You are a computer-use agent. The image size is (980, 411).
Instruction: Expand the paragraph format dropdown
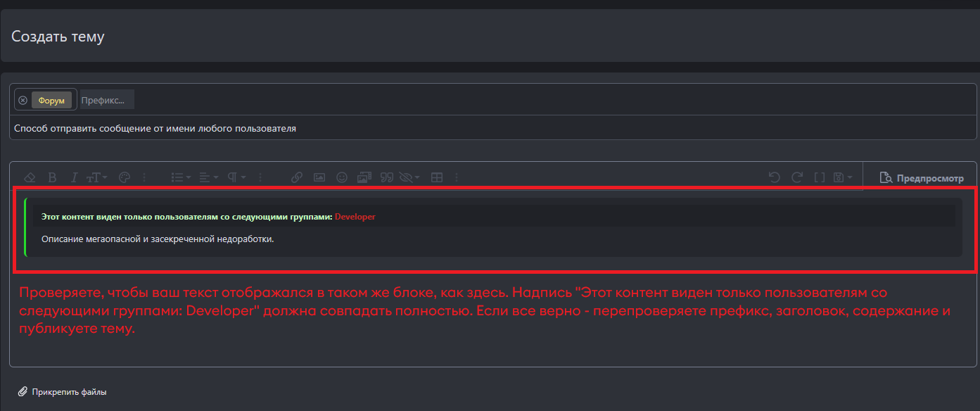tap(235, 177)
